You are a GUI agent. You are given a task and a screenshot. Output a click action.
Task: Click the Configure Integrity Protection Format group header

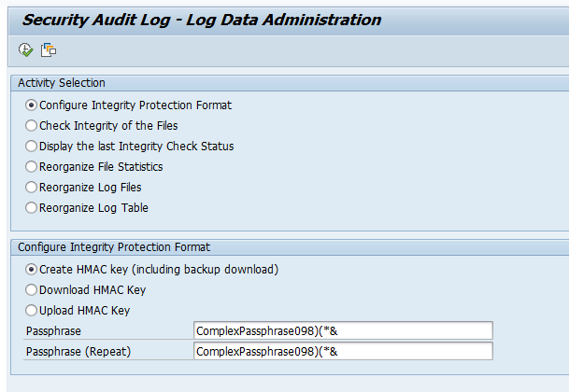(x=114, y=247)
